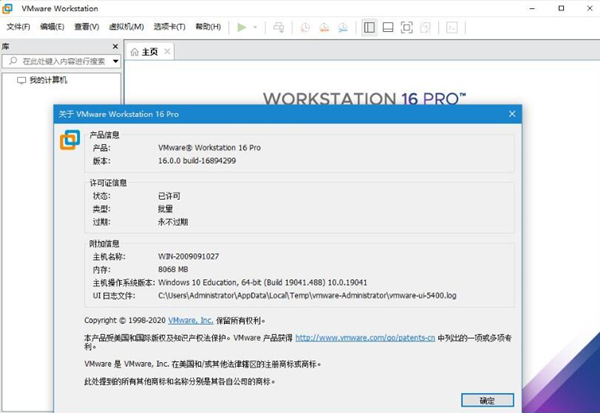Toggle the library sidebar view icon
Viewport: 600px width, 413px height.
370,27
